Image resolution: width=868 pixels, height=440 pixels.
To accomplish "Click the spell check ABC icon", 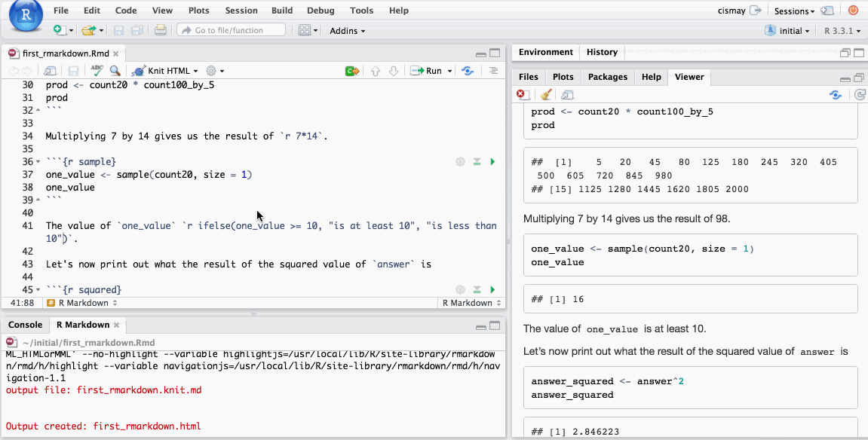I will [x=97, y=71].
